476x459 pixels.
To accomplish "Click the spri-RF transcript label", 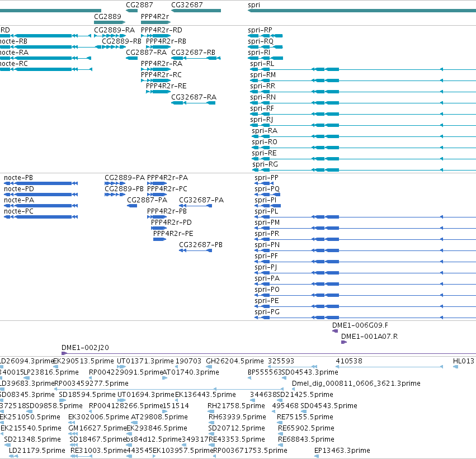I will pos(262,108).
